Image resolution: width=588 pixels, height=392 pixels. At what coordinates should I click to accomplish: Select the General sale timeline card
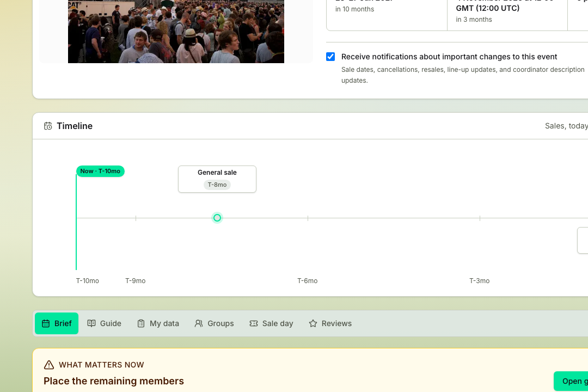217,179
